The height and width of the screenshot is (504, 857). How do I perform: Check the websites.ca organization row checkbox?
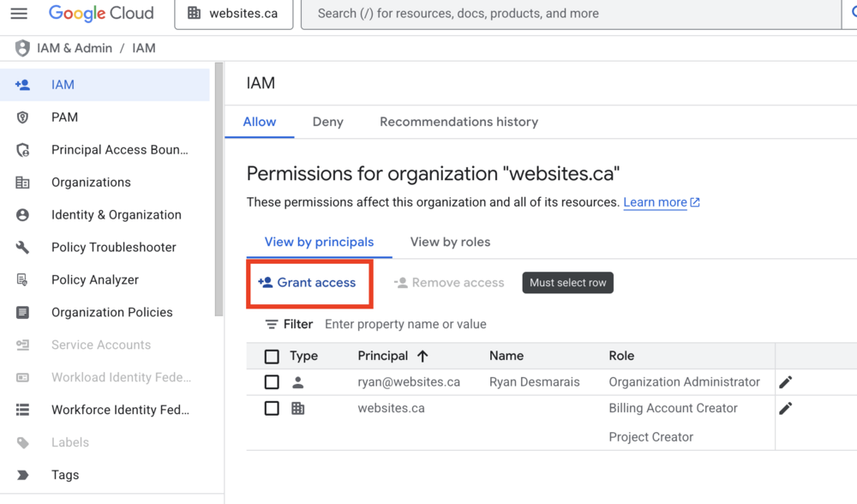coord(272,409)
